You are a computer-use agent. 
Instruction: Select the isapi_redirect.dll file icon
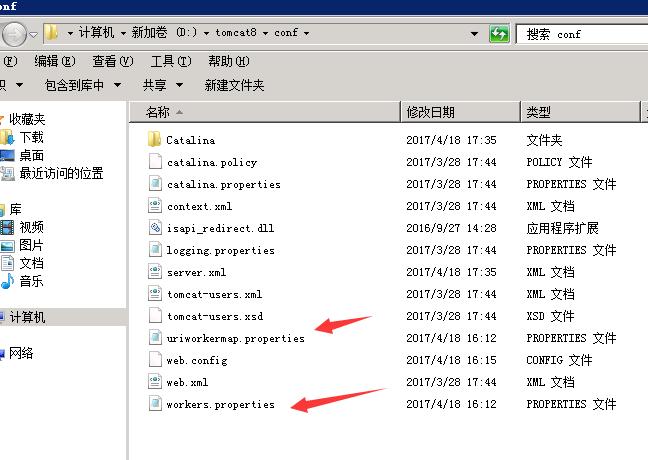154,228
